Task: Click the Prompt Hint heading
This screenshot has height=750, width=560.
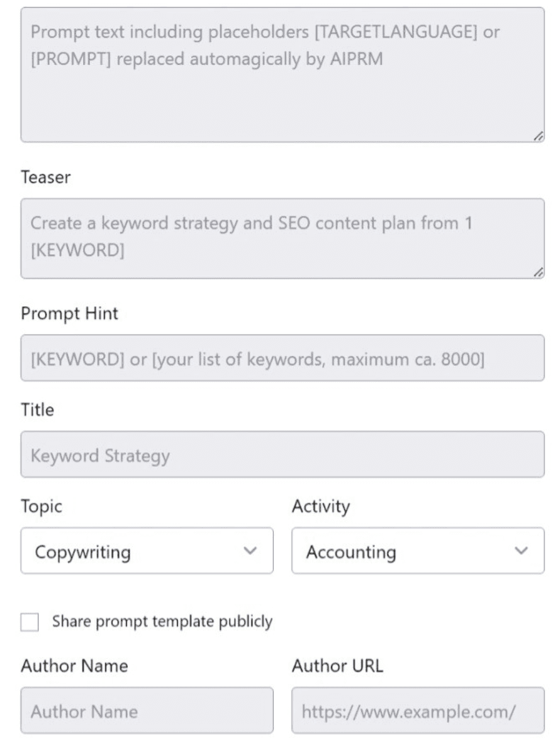Action: click(x=68, y=314)
